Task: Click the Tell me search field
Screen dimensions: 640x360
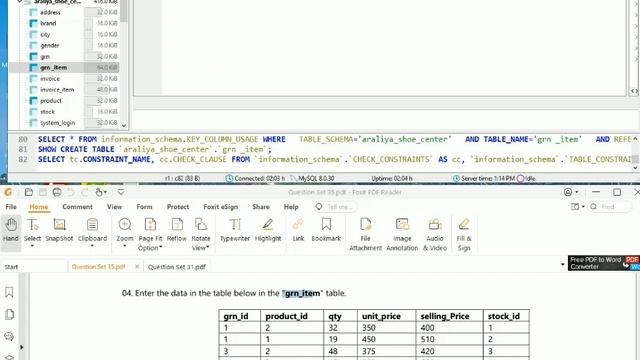Action: 335,207
